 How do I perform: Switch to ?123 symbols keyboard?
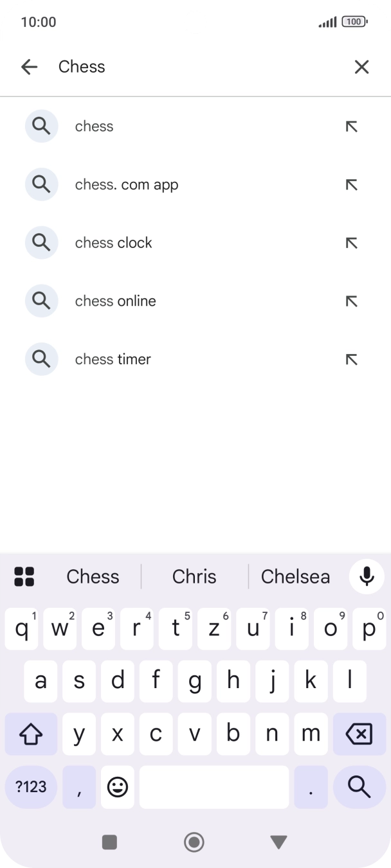pyautogui.click(x=31, y=786)
